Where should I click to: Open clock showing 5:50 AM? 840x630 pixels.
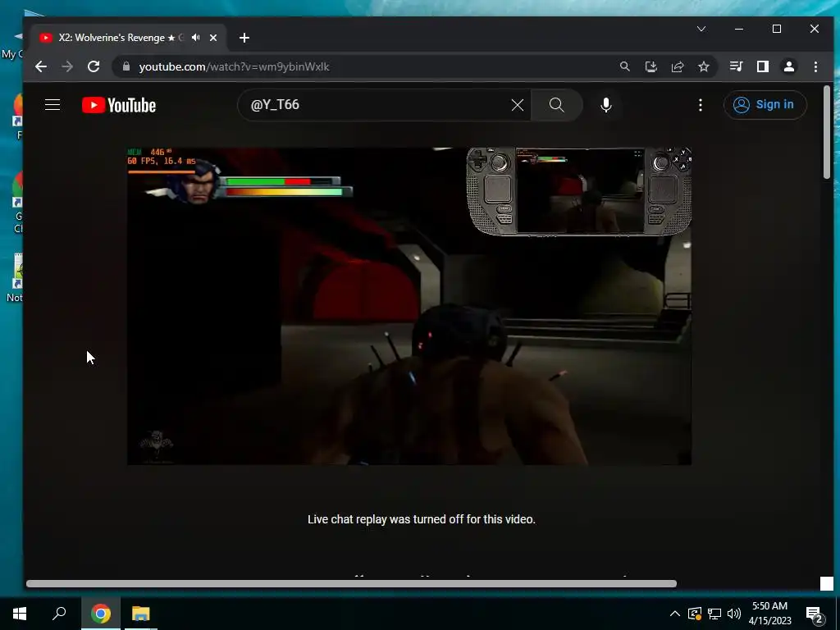click(769, 614)
